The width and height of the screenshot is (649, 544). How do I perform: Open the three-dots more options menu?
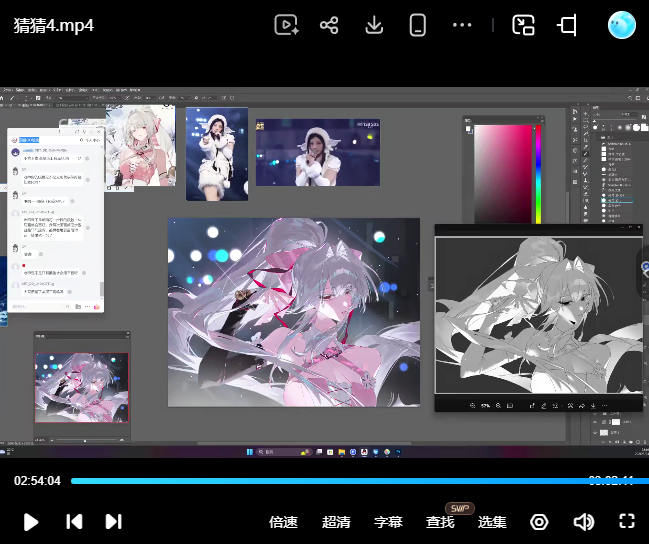coord(462,25)
